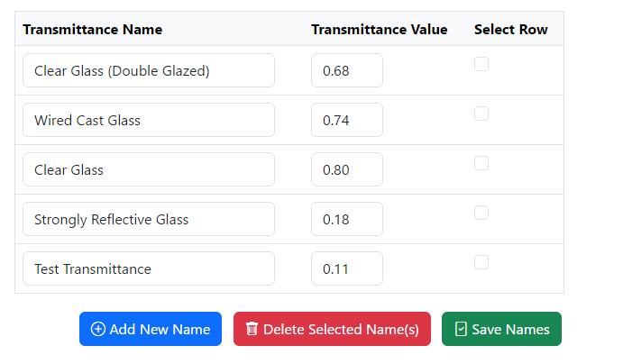Click the Transmittance Value column header
Image resolution: width=632 pixels, height=364 pixels.
[x=379, y=30]
